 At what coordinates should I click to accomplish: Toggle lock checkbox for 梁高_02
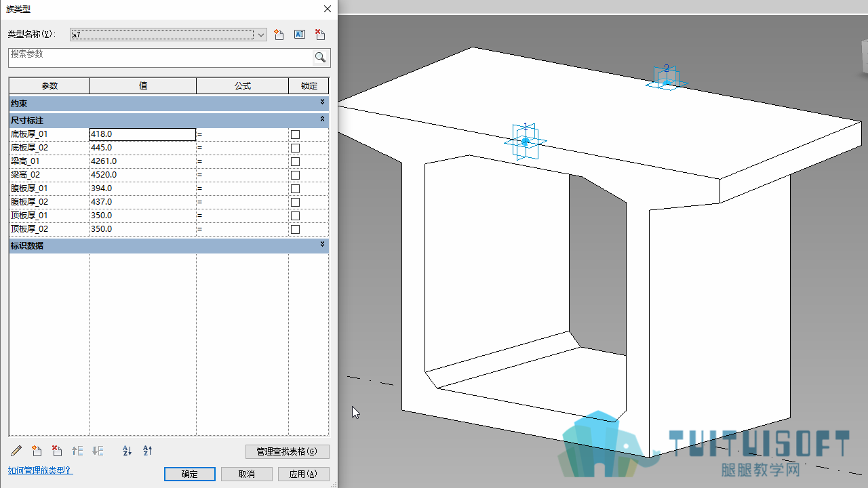(x=295, y=175)
